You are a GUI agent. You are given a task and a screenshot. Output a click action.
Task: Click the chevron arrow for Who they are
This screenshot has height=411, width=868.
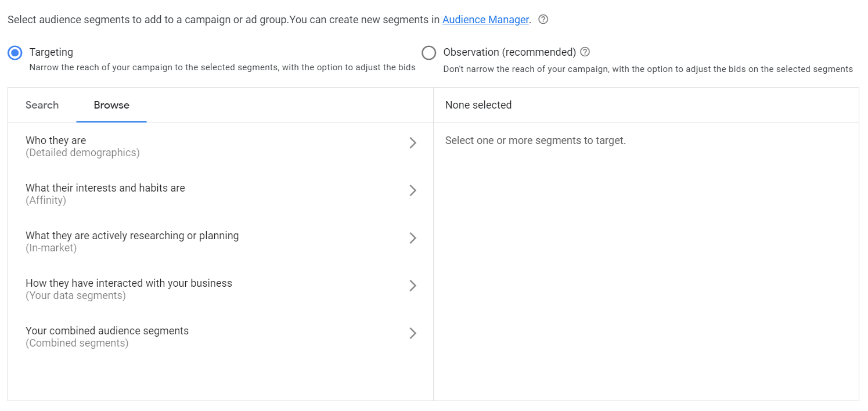pyautogui.click(x=413, y=143)
